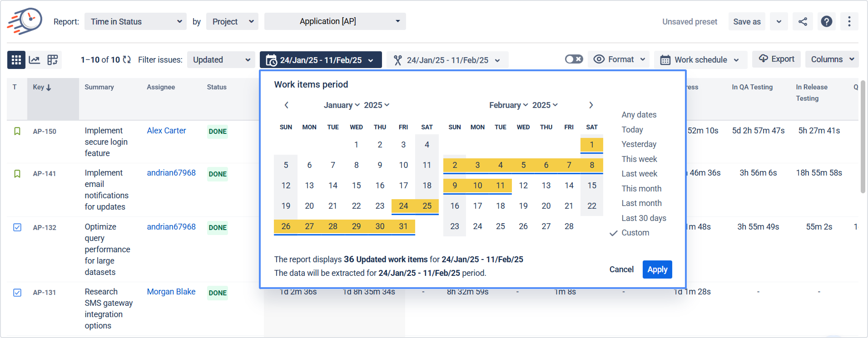Select the Last 30 days preset
This screenshot has width=868, height=338.
pos(644,218)
